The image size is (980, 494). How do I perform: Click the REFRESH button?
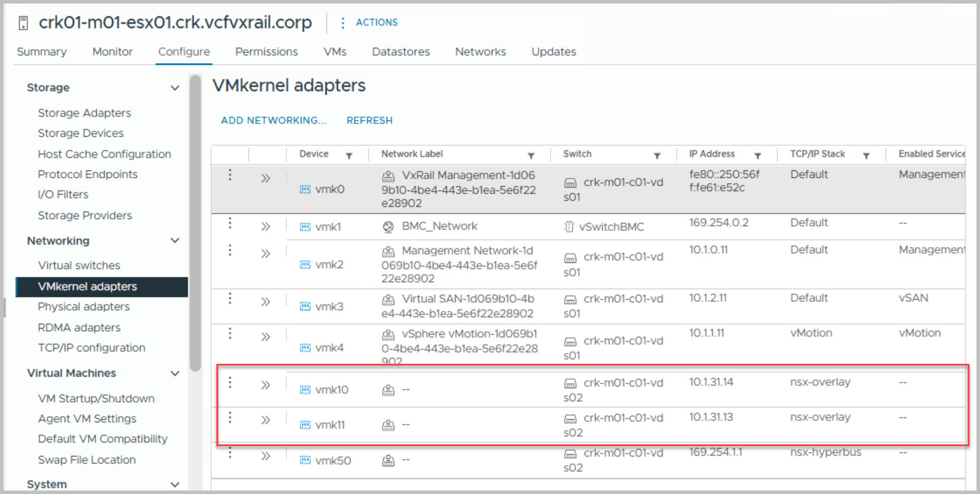tap(369, 120)
